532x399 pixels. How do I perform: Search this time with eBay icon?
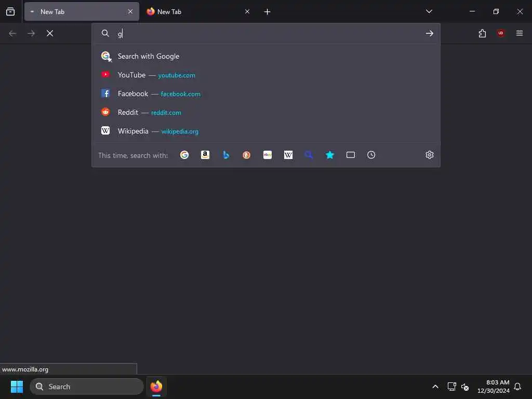[268, 155]
